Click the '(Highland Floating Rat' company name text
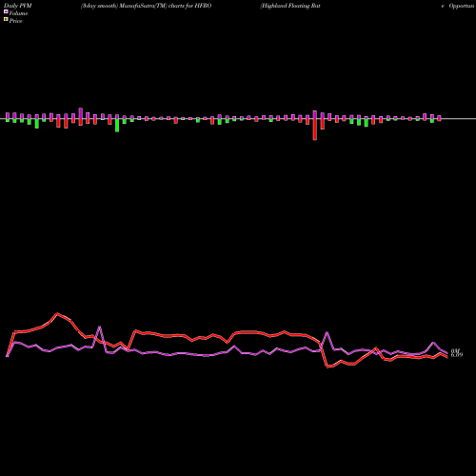 point(290,6)
